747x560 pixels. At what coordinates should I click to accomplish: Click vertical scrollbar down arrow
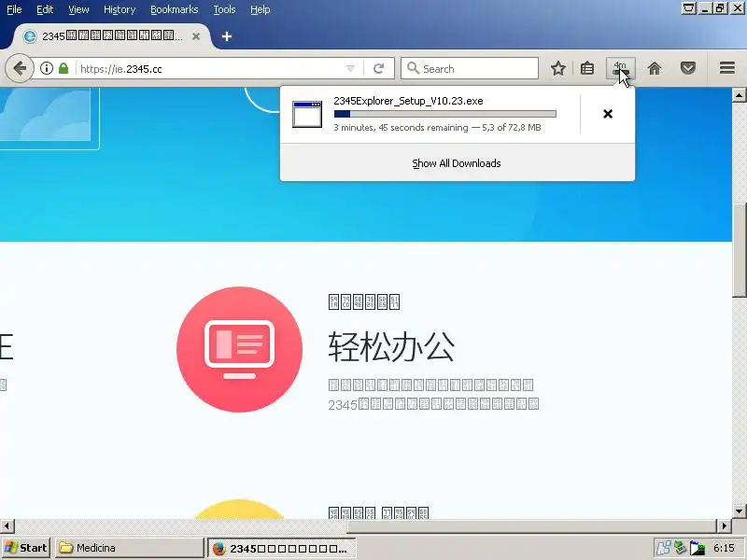coord(739,511)
